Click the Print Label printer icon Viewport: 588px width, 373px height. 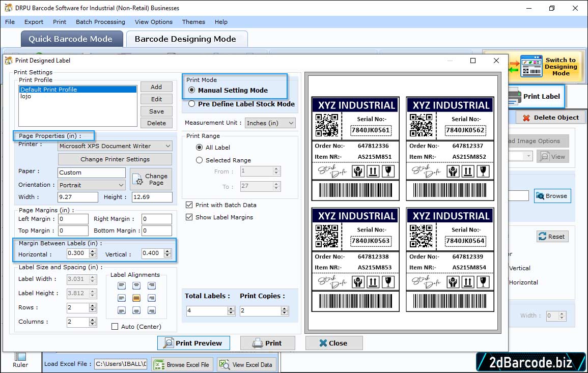click(515, 97)
